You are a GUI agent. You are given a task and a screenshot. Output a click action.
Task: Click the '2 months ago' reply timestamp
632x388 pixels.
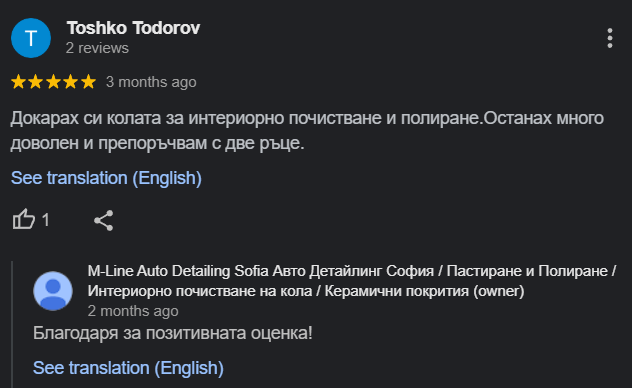pos(133,311)
